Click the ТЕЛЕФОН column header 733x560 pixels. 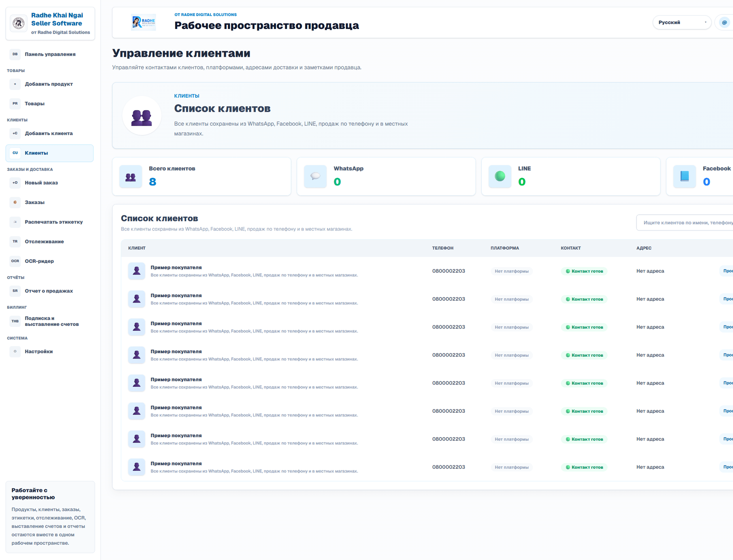point(443,248)
